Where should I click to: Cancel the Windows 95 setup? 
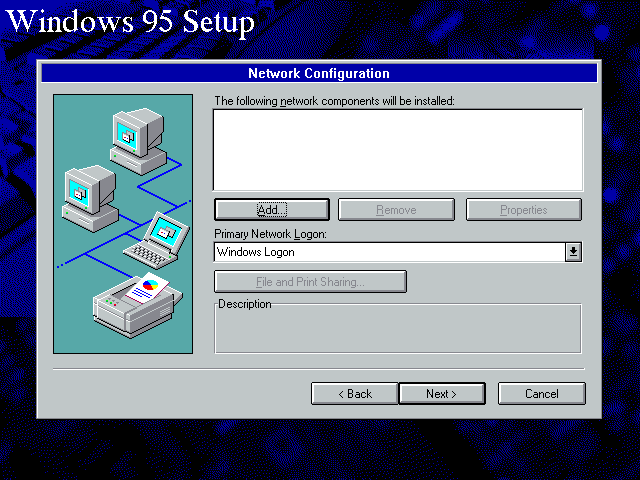[x=542, y=394]
